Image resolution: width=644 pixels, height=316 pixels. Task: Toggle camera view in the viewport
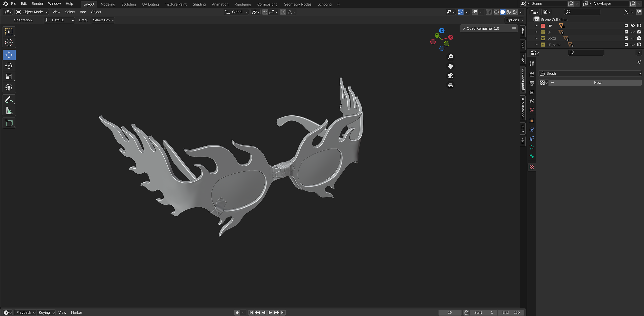click(450, 76)
